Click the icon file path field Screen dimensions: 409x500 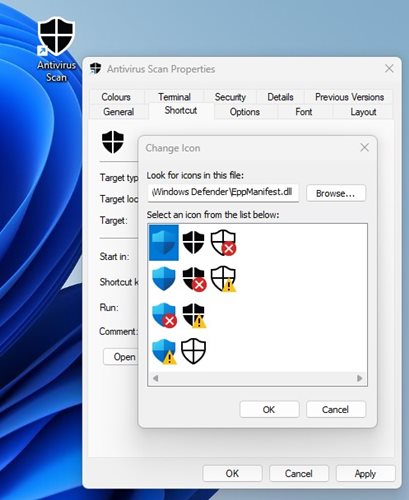pos(223,193)
